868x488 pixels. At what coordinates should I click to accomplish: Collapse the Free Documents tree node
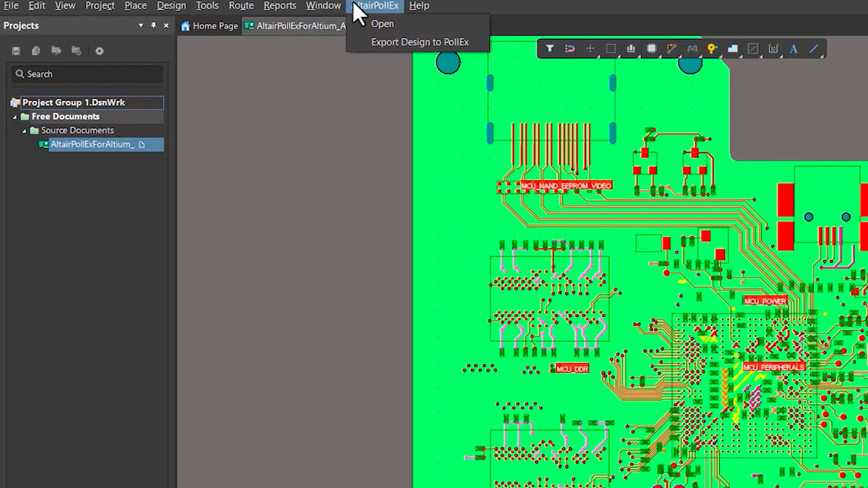(x=15, y=117)
